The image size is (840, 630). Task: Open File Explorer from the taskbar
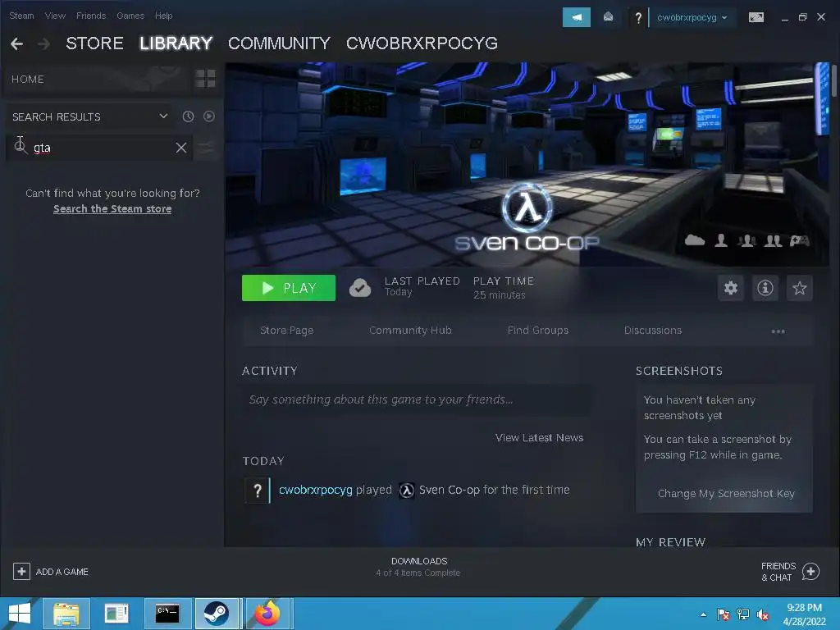point(66,614)
